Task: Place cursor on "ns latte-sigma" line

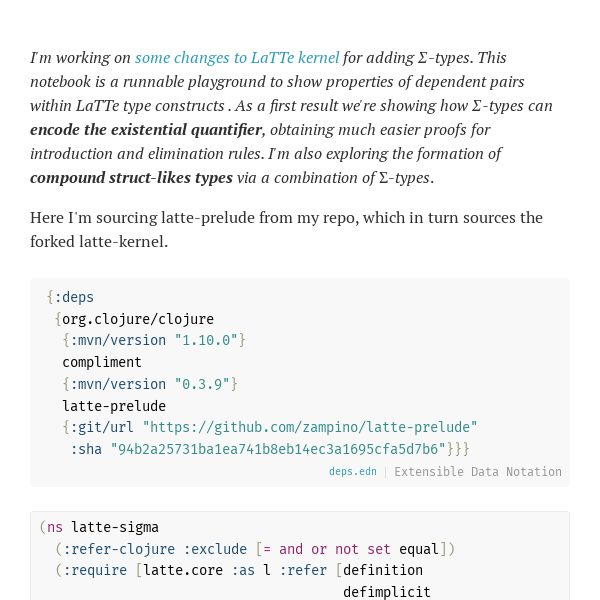Action: (99, 527)
